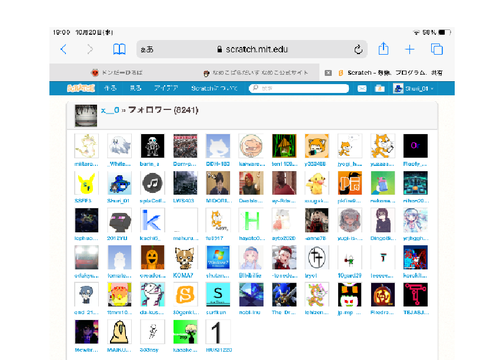480x360 pixels.
Task: Open the crowd photo avatar
Action: [x=185, y=146]
